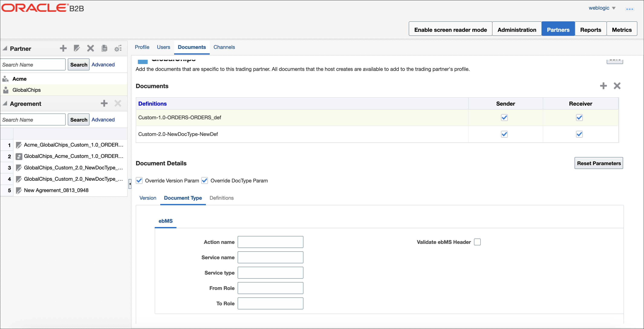
Task: Add a new partner with plus icon
Action: (63, 48)
